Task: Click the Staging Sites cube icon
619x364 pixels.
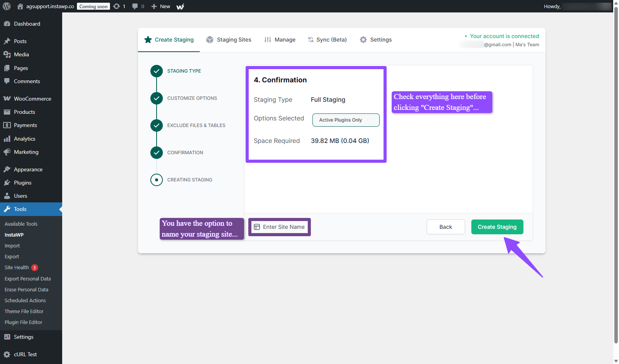Action: tap(210, 40)
